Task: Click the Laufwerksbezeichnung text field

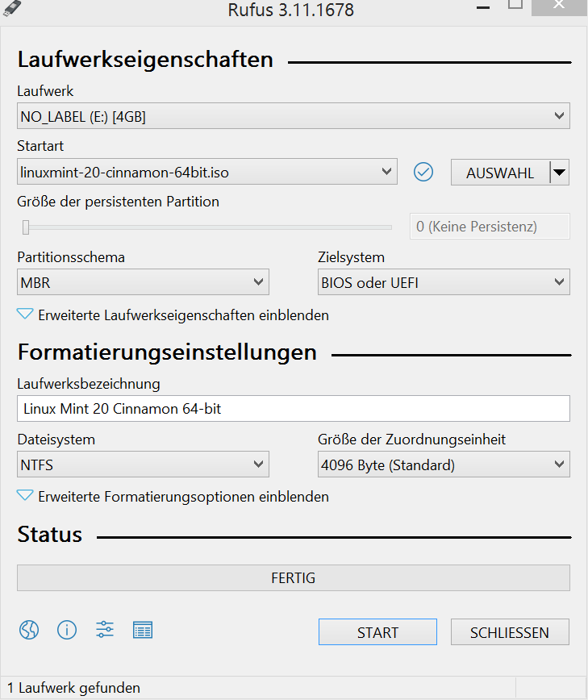Action: click(294, 409)
